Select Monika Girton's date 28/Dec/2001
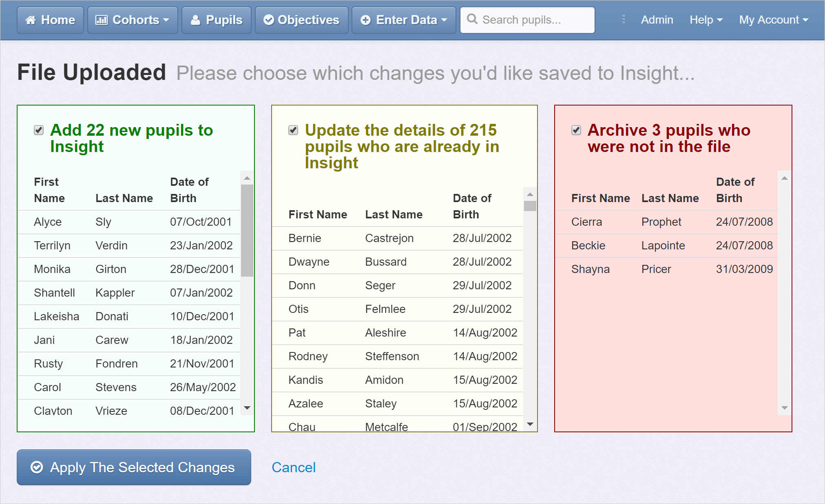825x504 pixels. point(202,269)
